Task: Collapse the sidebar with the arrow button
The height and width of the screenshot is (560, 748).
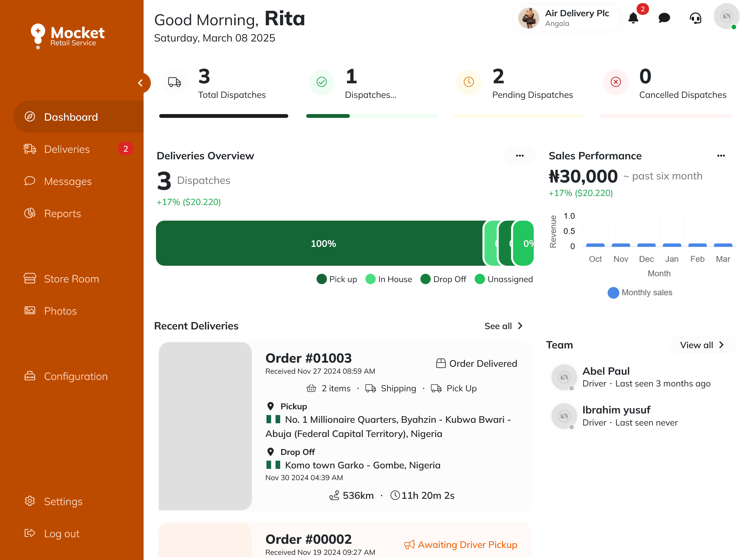Action: (140, 83)
